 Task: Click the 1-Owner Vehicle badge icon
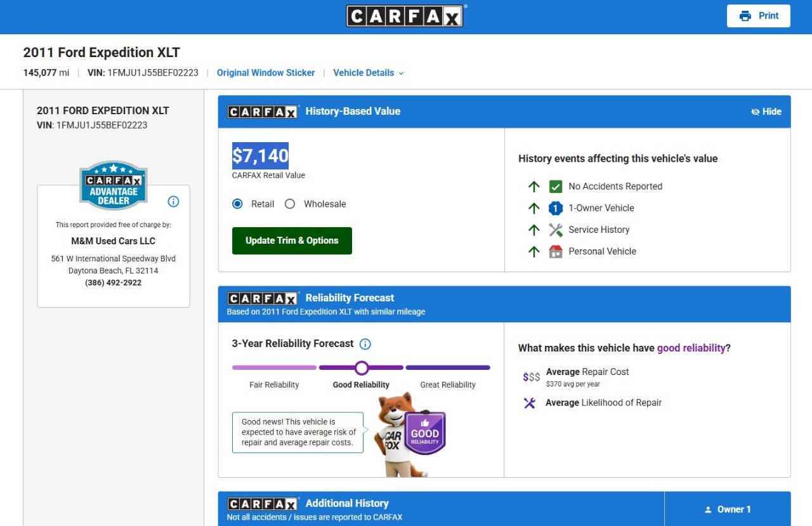point(556,208)
